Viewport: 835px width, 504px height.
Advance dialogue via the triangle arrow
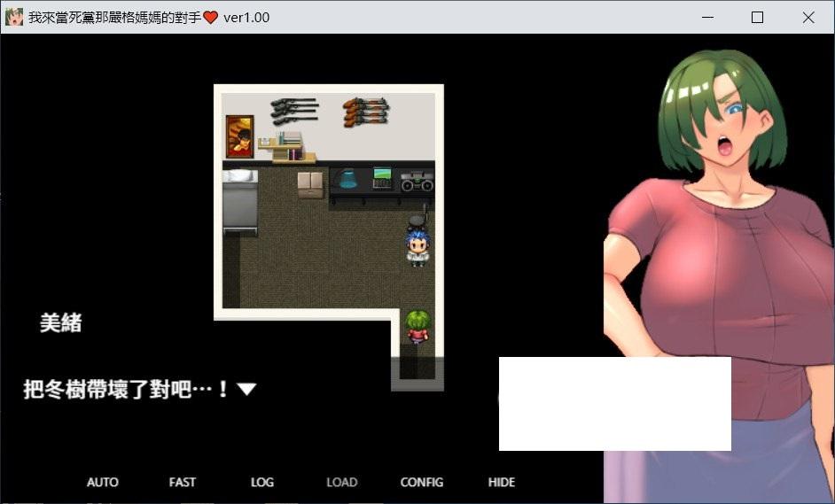pos(246,389)
